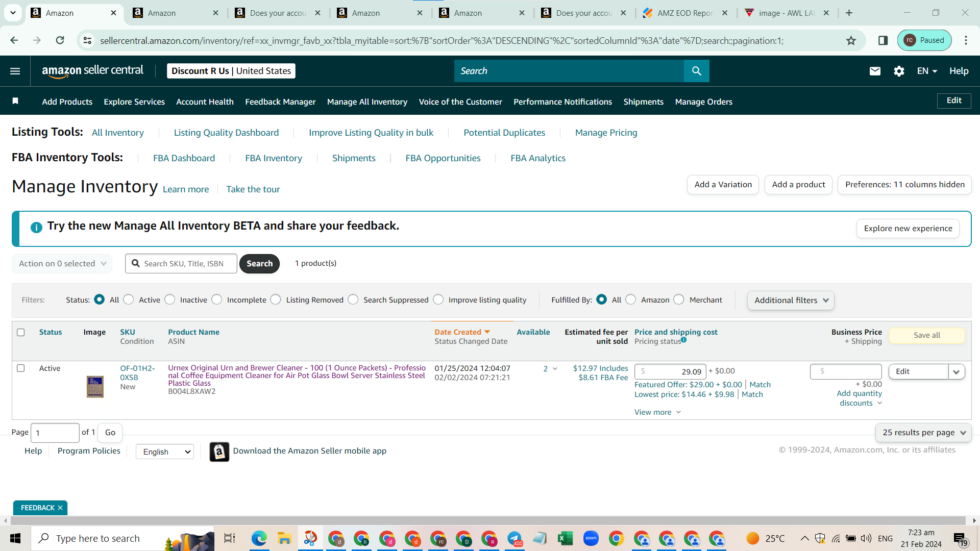Open Listing Quality Dashboard link
This screenshot has height=551, width=980.
pos(226,133)
